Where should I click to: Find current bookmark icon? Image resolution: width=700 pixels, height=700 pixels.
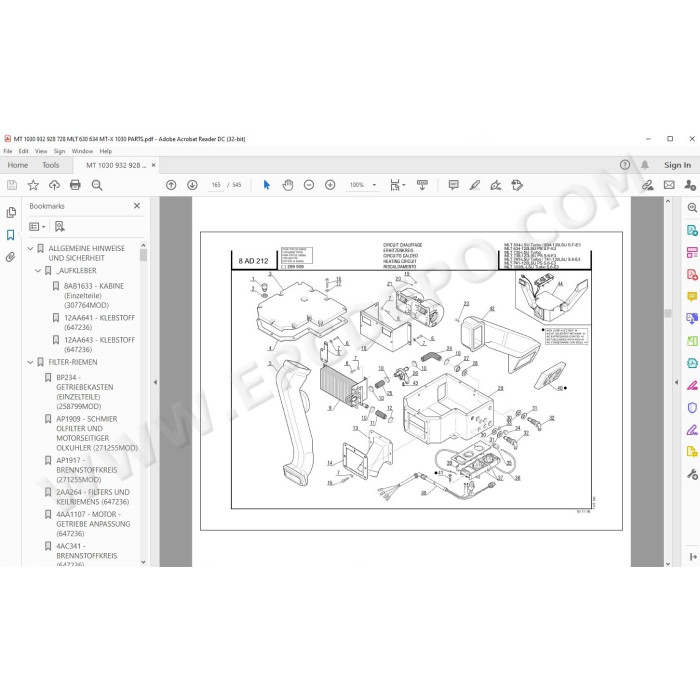59,227
